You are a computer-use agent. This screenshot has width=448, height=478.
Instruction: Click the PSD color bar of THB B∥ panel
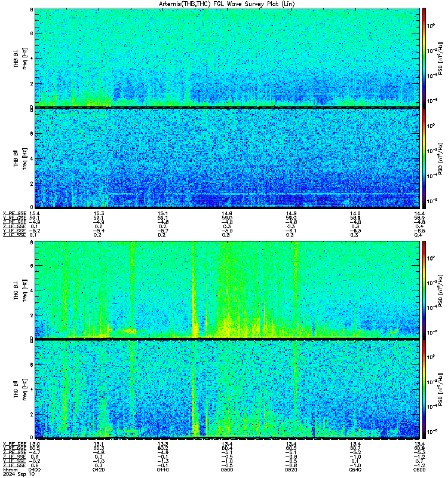pos(424,158)
